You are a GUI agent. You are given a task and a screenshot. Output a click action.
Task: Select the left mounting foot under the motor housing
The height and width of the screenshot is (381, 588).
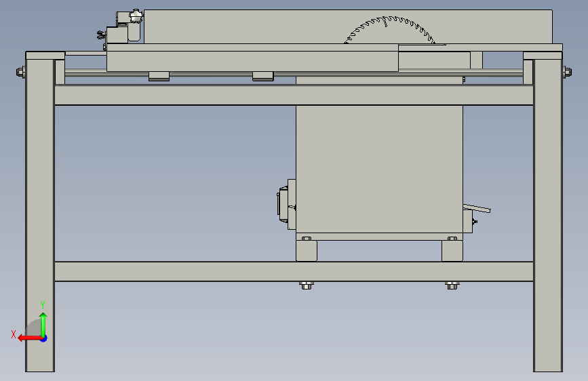tap(307, 251)
